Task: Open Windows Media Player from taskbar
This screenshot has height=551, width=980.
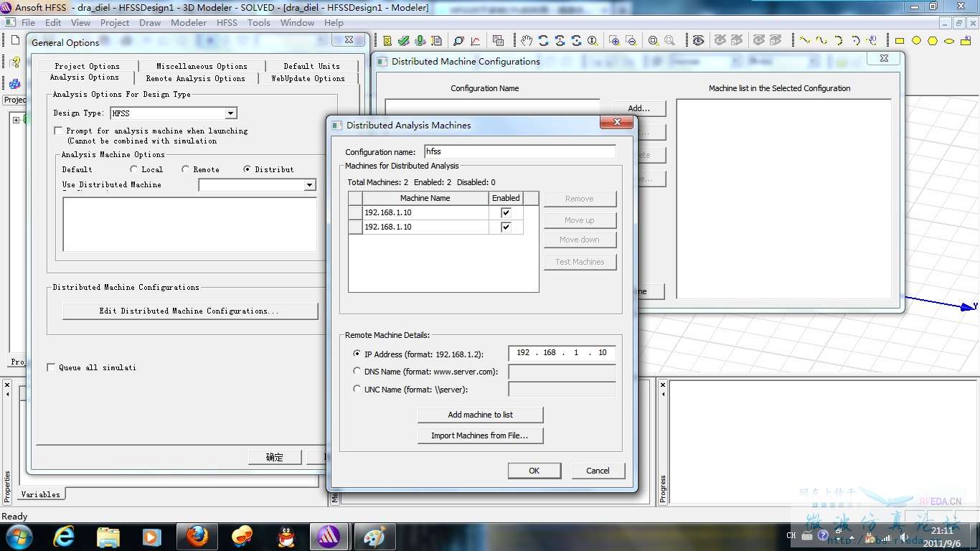Action: 151,536
